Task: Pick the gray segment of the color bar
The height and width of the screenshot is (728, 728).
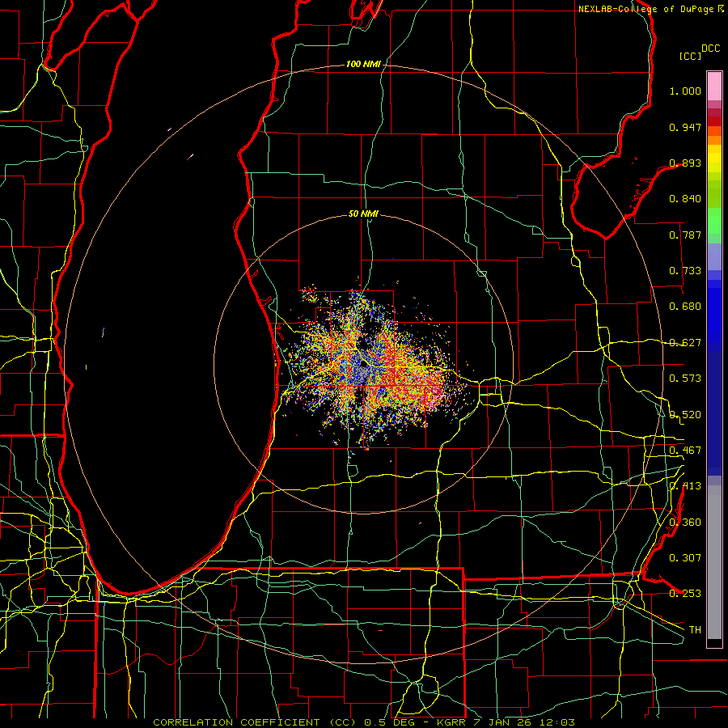Action: point(714,562)
